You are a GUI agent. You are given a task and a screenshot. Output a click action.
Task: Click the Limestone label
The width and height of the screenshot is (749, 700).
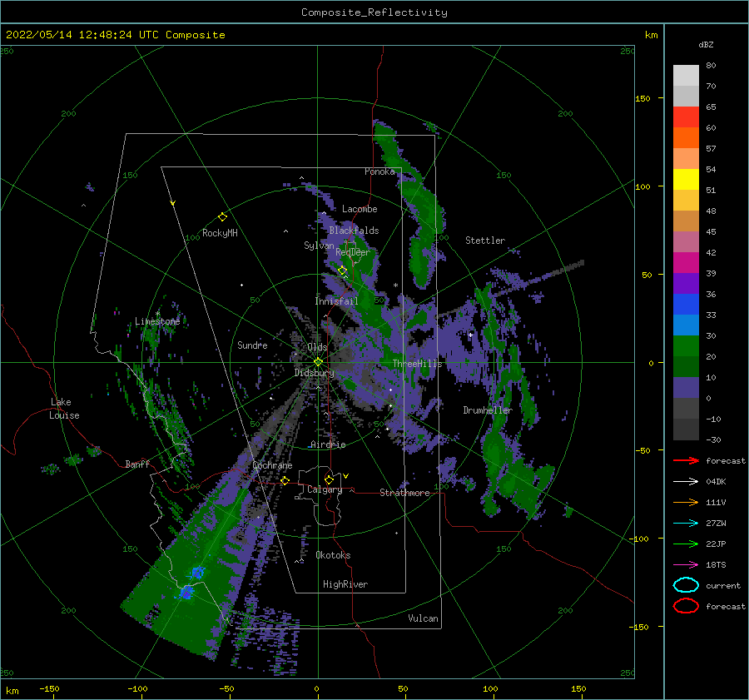coord(157,321)
